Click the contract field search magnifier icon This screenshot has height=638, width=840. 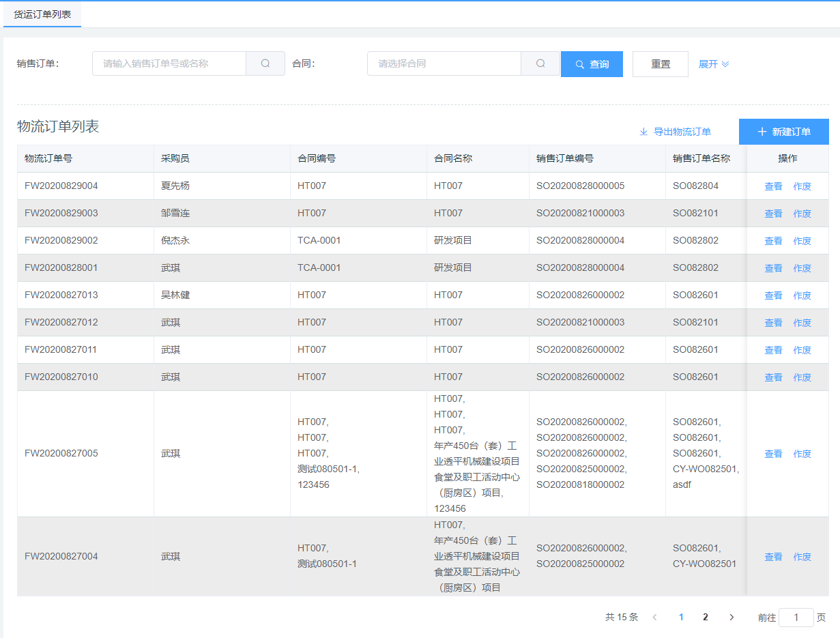[x=540, y=63]
